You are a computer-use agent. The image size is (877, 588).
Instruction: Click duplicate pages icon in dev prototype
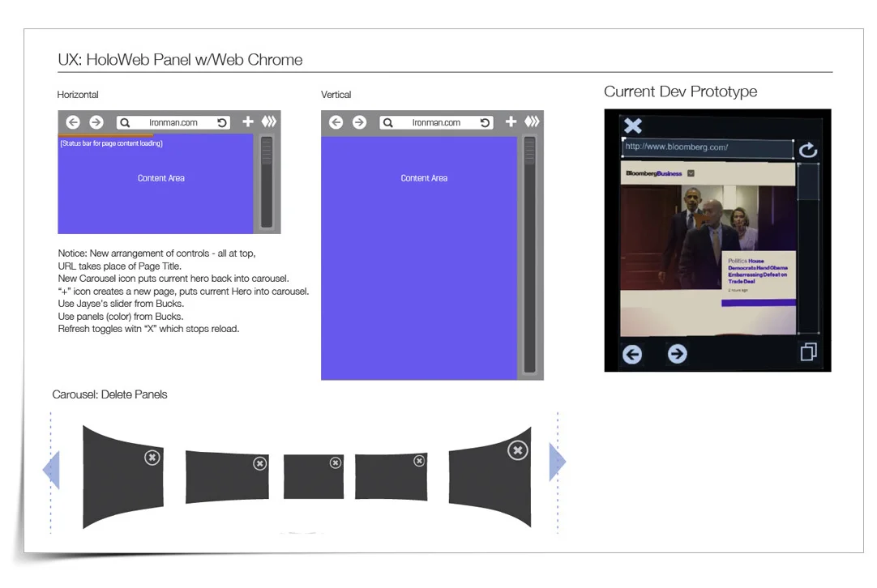(x=809, y=352)
